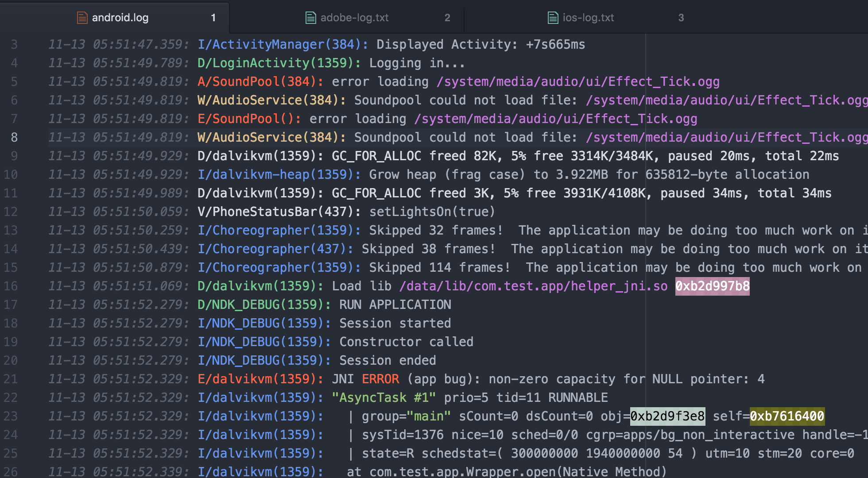This screenshot has width=868, height=478.
Task: Click E/dalvikvm(1359) tag on line 21
Action: (x=261, y=379)
